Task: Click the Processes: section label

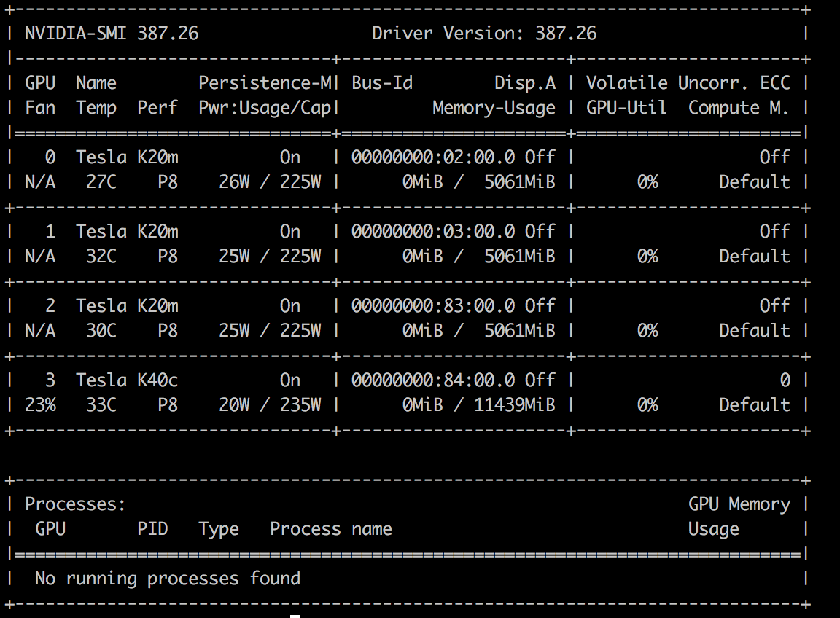Action: point(75,504)
